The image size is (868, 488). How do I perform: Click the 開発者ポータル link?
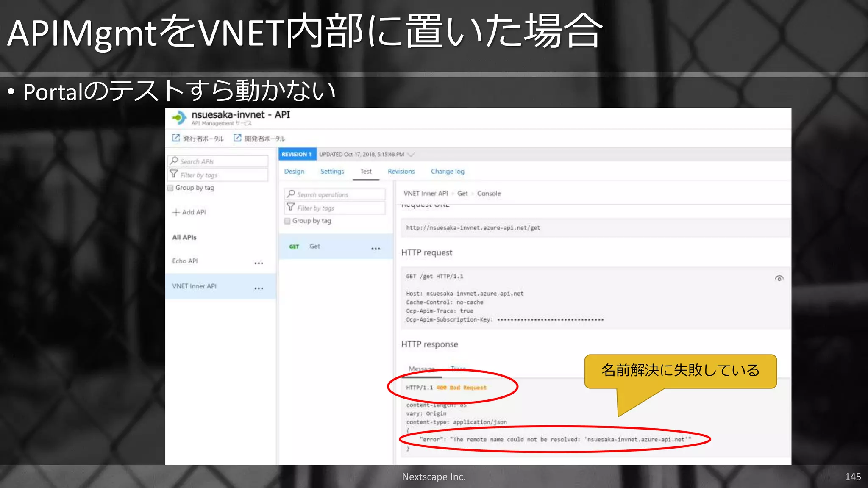click(264, 139)
